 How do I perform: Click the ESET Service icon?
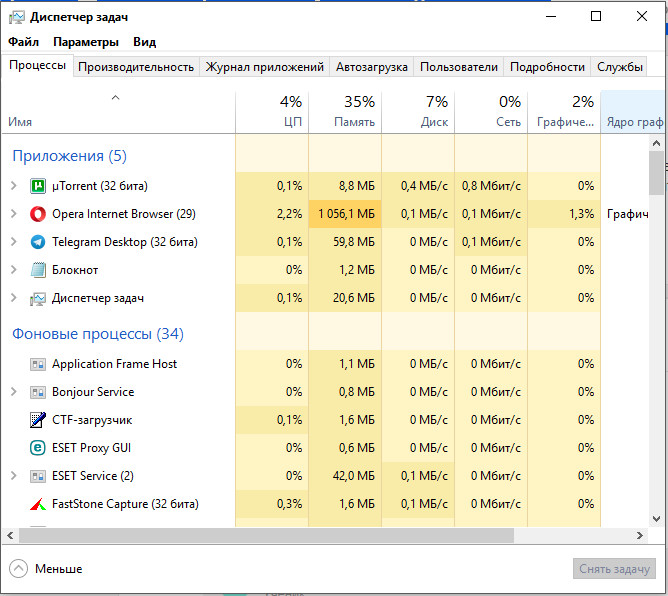click(38, 476)
